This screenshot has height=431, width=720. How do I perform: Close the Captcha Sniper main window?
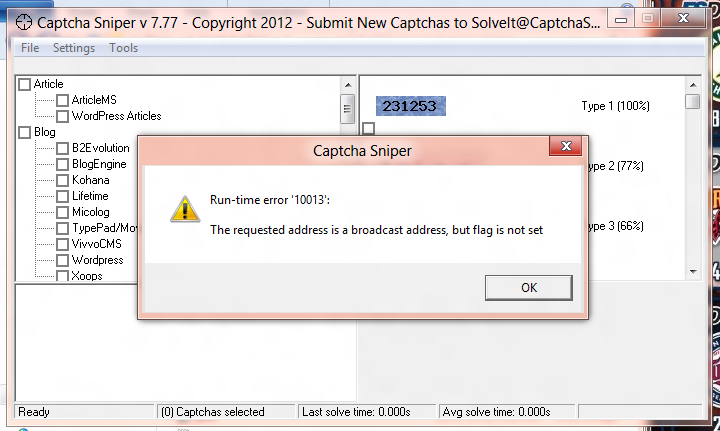click(683, 18)
